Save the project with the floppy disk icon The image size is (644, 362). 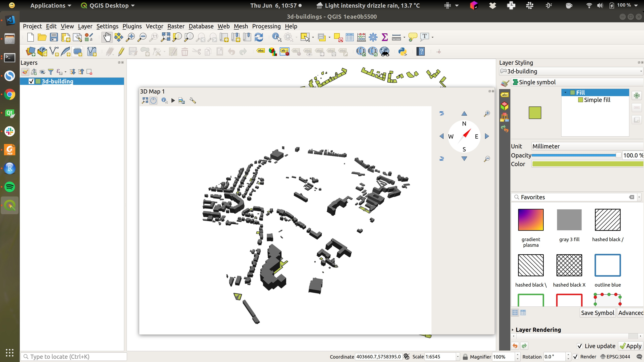click(54, 37)
